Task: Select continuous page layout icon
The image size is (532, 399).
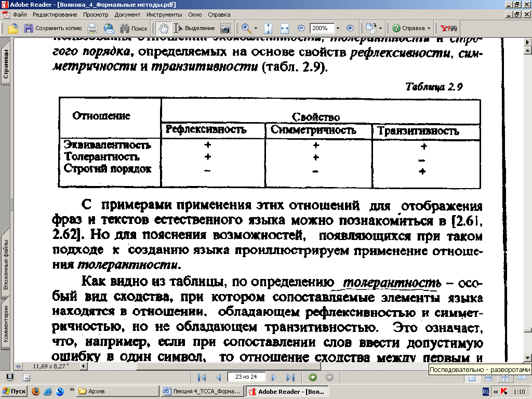Action: [488, 378]
